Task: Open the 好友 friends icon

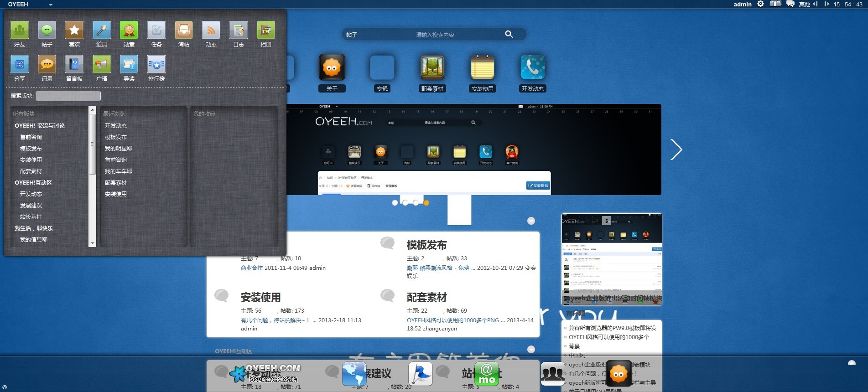Action: pyautogui.click(x=20, y=31)
